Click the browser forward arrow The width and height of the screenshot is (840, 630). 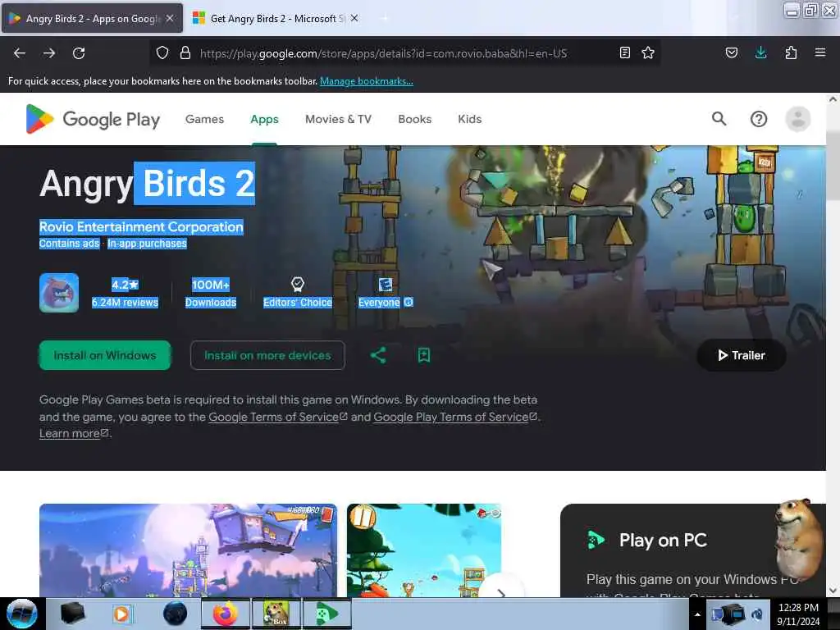tap(49, 53)
